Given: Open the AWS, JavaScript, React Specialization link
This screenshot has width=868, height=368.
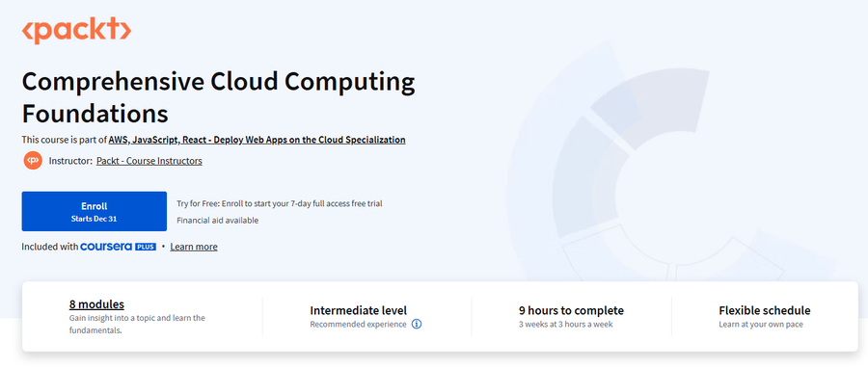Looking at the screenshot, I should 257,140.
